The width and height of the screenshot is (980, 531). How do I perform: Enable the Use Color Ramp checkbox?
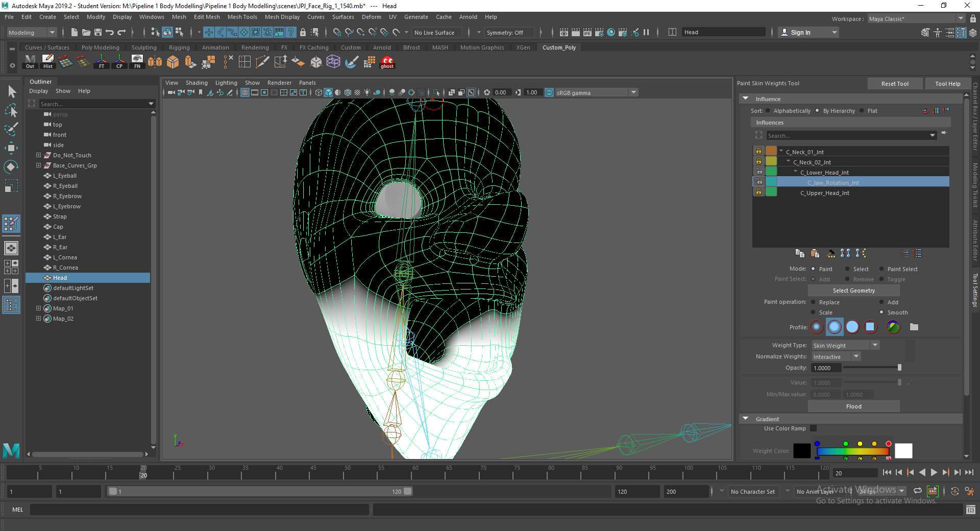[x=814, y=428]
